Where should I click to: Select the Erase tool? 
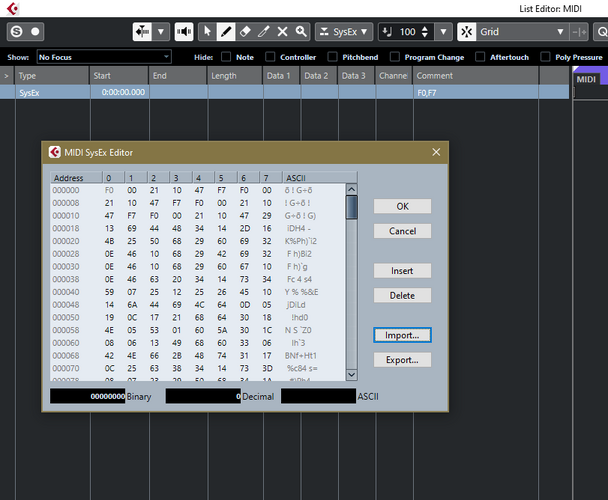(245, 31)
